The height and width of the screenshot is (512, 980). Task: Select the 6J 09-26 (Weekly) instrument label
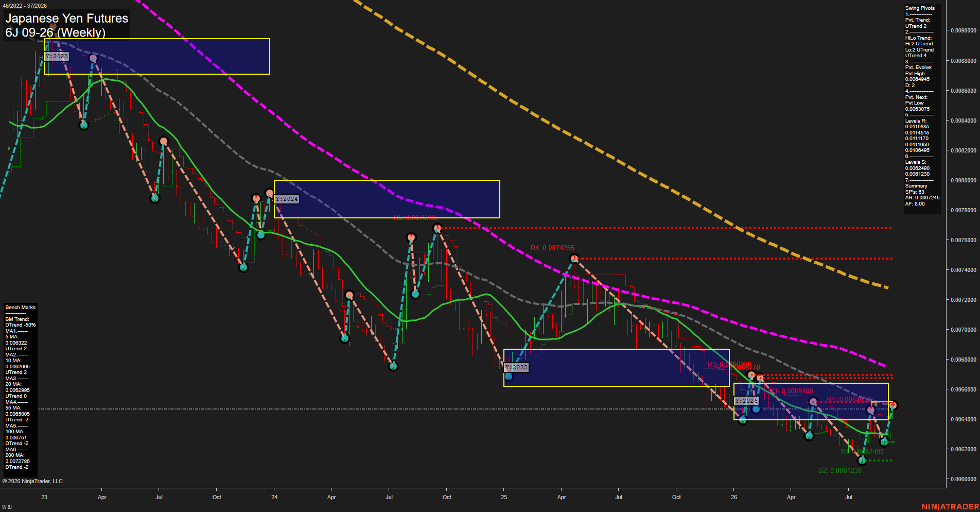pos(56,32)
